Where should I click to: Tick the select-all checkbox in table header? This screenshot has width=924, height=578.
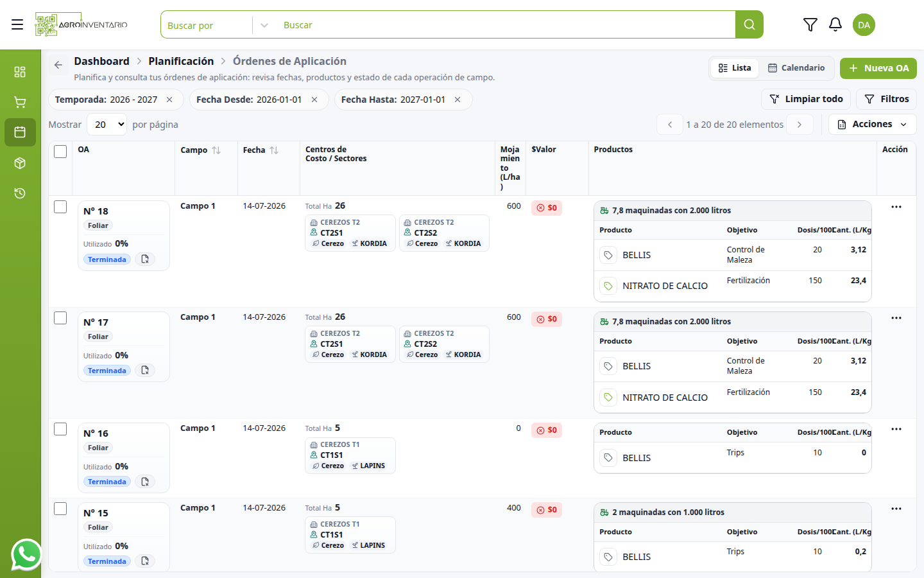(x=60, y=152)
